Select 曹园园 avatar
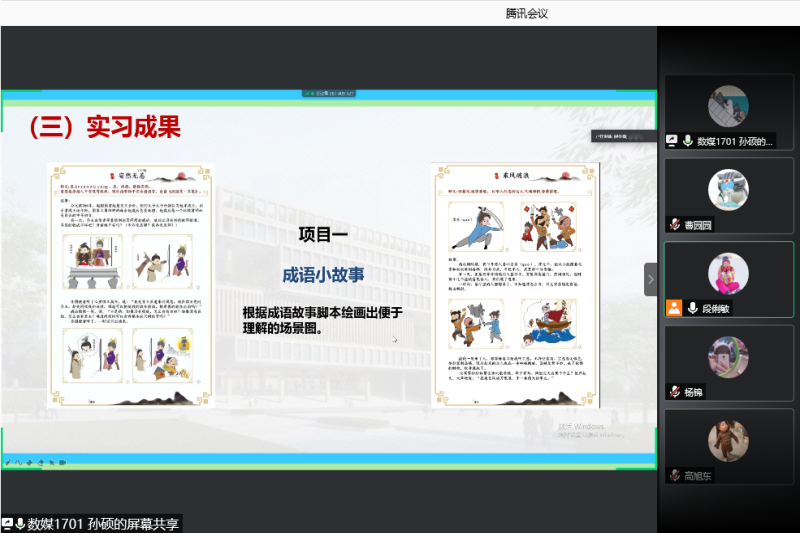800x533 pixels. [x=728, y=190]
